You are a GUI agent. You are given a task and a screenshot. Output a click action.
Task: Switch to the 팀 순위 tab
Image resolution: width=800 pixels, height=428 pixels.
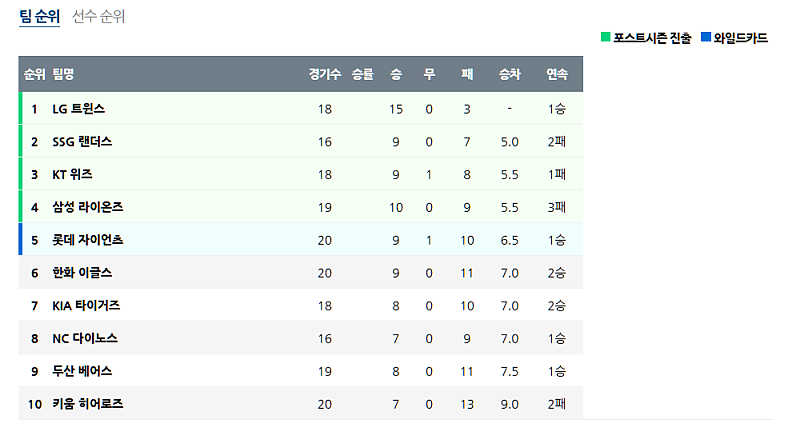point(39,16)
